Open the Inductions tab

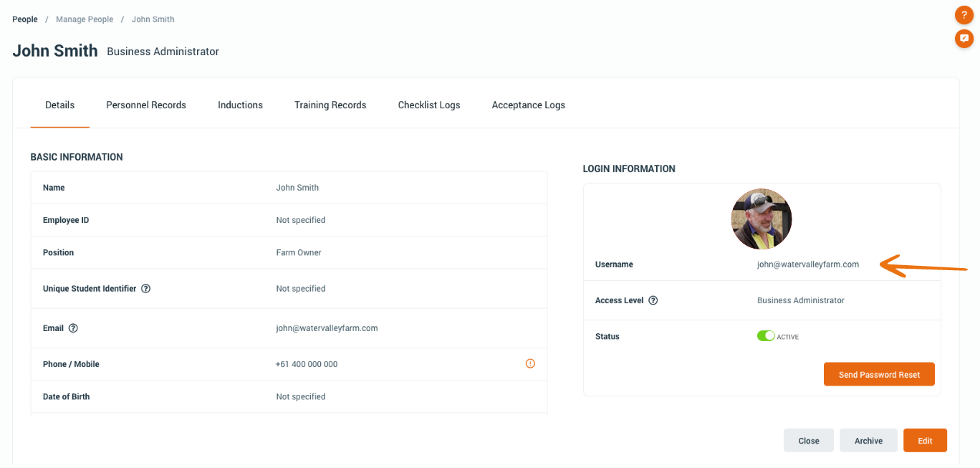click(240, 105)
